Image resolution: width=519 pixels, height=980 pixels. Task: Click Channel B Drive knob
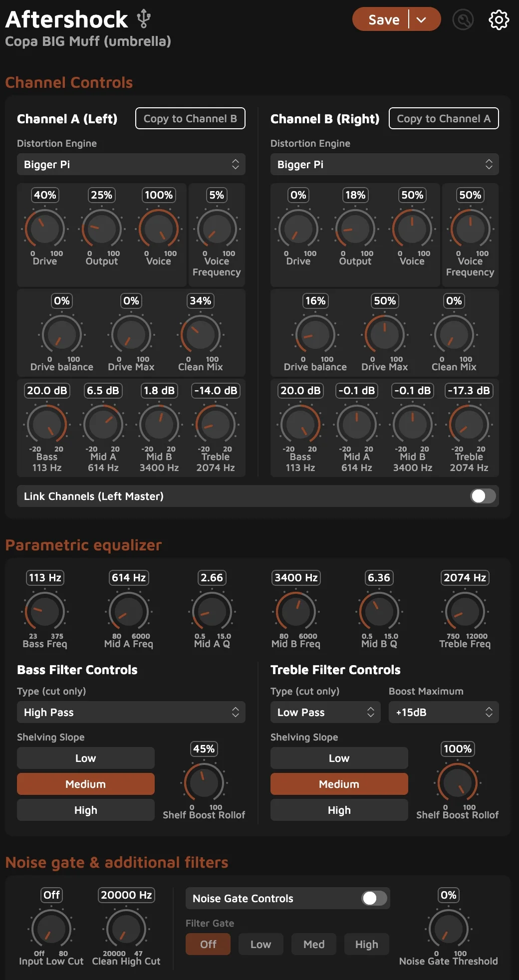pyautogui.click(x=298, y=228)
